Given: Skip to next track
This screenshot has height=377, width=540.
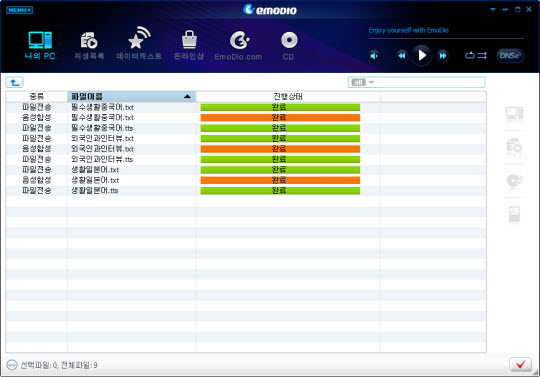Looking at the screenshot, I should (442, 55).
